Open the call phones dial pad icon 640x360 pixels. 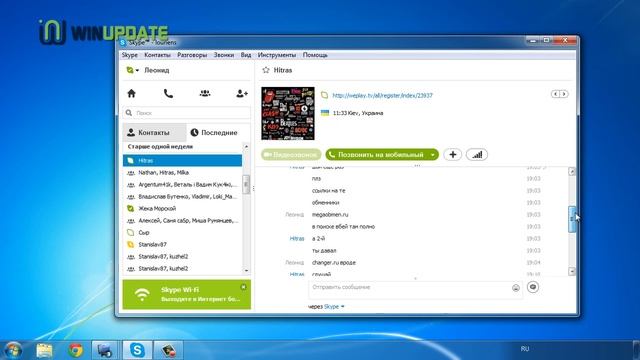(x=168, y=93)
